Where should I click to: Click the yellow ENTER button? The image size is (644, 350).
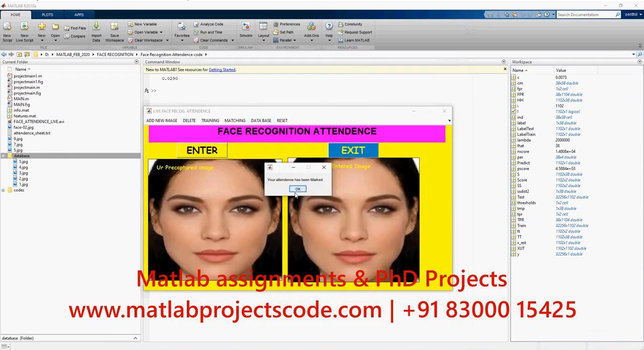202,150
